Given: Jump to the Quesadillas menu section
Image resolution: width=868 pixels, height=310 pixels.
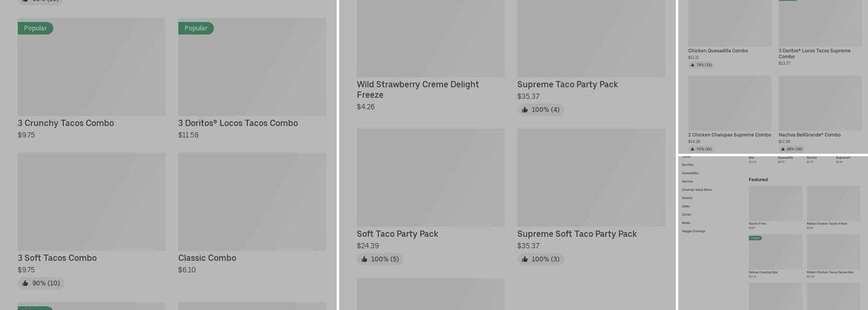Looking at the screenshot, I should (x=690, y=173).
